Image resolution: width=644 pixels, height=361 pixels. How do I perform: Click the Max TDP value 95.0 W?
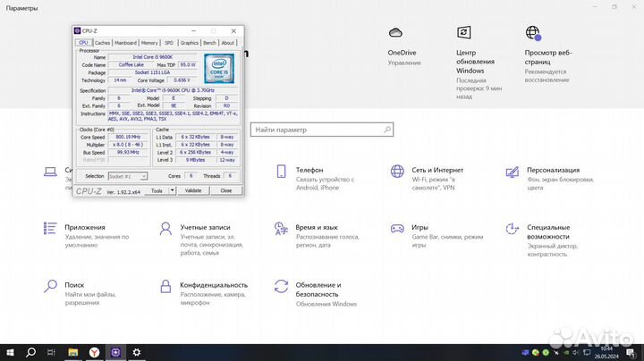pyautogui.click(x=188, y=65)
